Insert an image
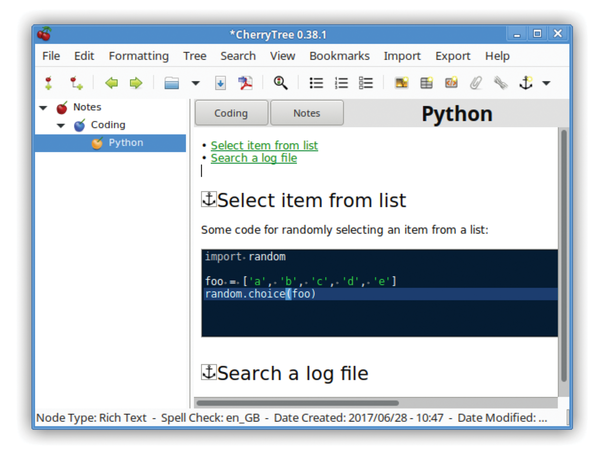This screenshot has width=600, height=455. [401, 83]
